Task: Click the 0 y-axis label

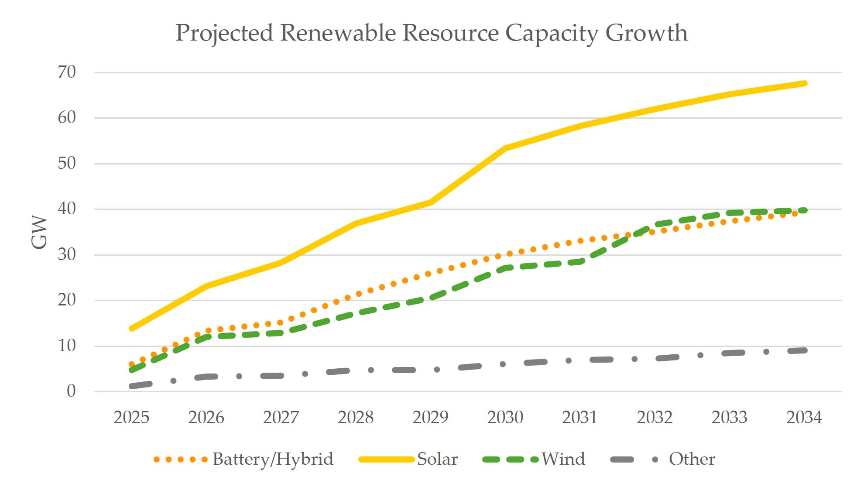Action: [71, 391]
